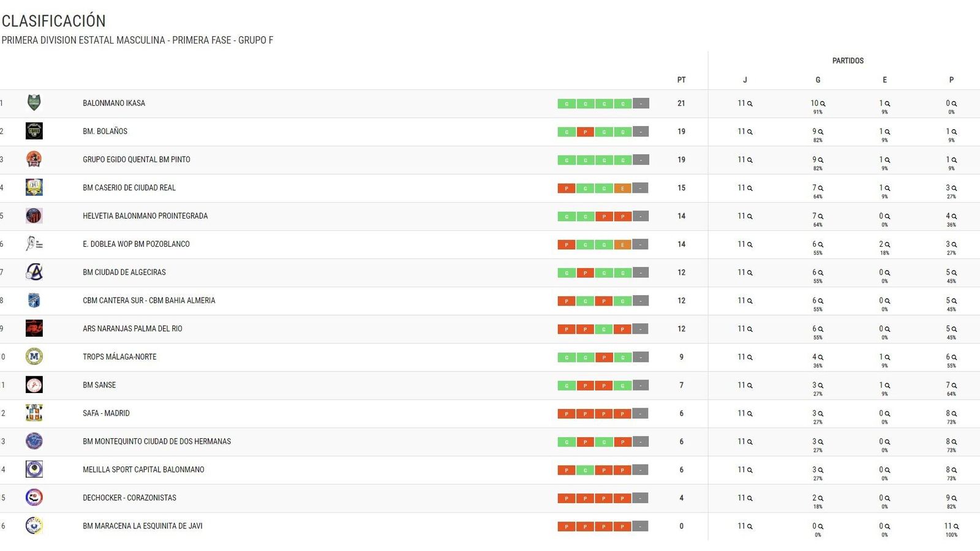Viewport: 980px width, 551px height.
Task: Click magnifier next to BM Maracena's 11 losses
Action: [956, 527]
